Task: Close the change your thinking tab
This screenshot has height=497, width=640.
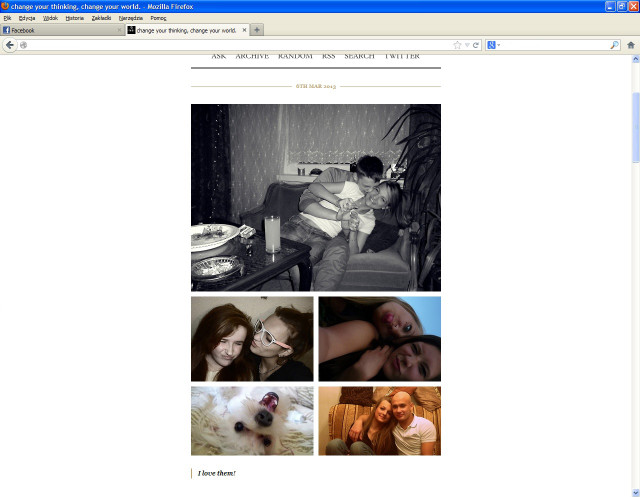Action: [x=244, y=30]
